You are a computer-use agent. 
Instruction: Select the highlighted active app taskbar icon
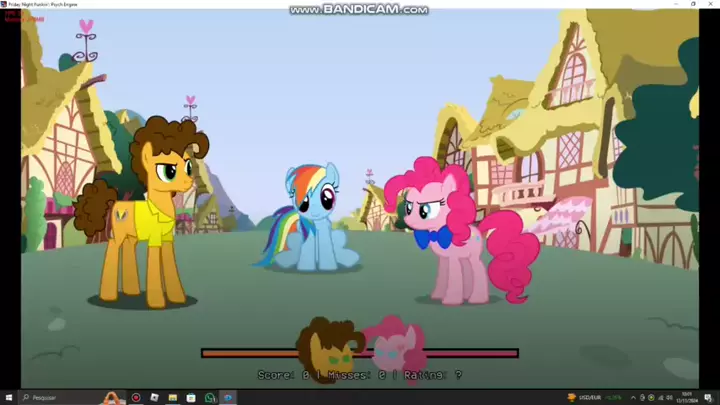click(228, 397)
